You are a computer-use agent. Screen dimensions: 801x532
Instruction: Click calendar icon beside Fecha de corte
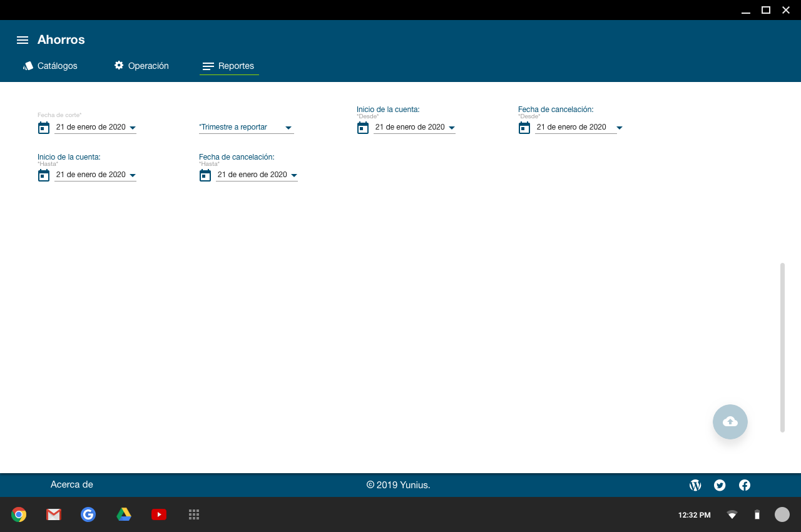44,128
